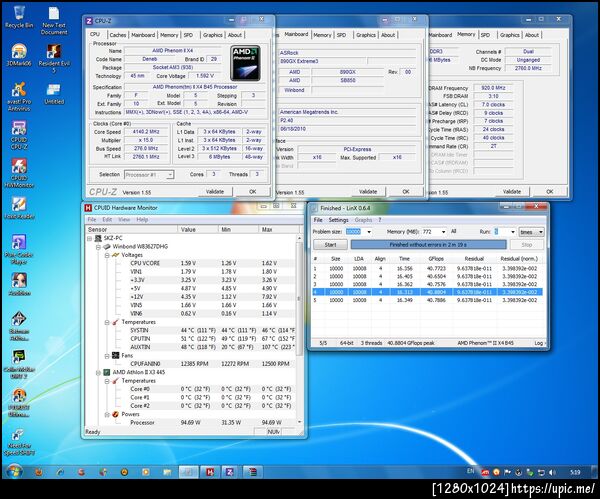Click the All memory link in LinX
This screenshot has width=600, height=499.
tap(453, 232)
